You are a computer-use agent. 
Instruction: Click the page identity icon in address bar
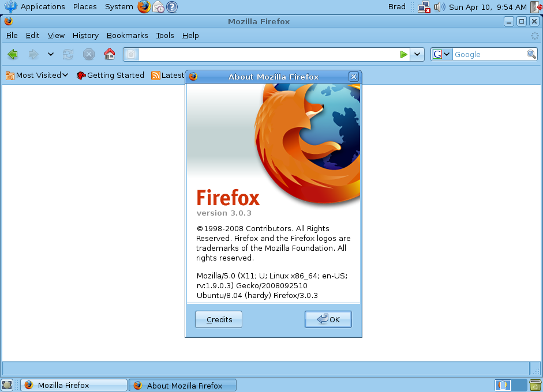[x=131, y=54]
